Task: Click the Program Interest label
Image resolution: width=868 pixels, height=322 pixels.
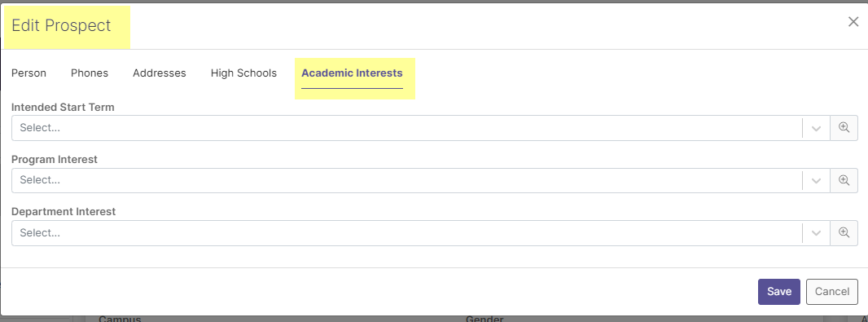Action: coord(55,159)
